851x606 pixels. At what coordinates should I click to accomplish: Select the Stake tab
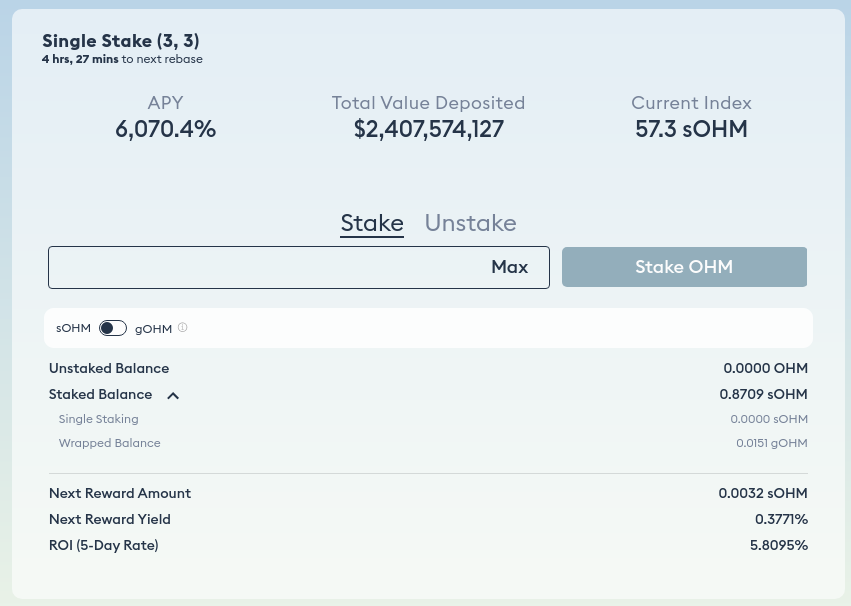372,223
